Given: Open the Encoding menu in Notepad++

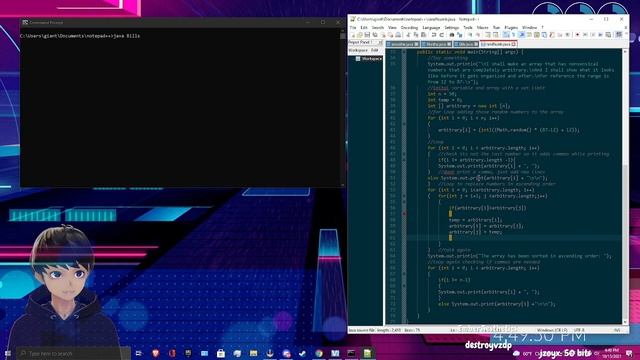Looking at the screenshot, I should click(x=409, y=27).
